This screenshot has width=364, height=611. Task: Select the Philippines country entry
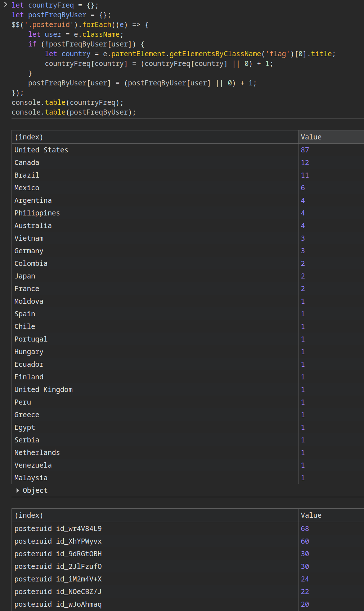37,213
